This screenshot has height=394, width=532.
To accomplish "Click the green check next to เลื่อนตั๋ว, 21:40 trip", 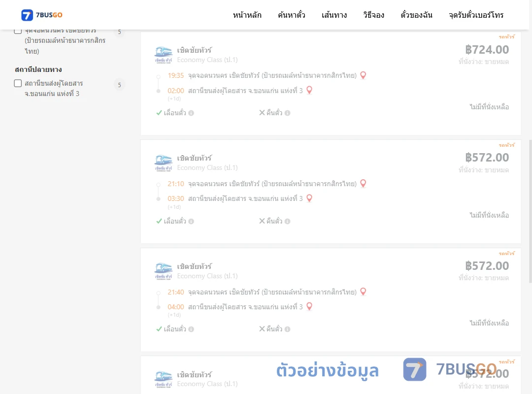I will point(159,329).
